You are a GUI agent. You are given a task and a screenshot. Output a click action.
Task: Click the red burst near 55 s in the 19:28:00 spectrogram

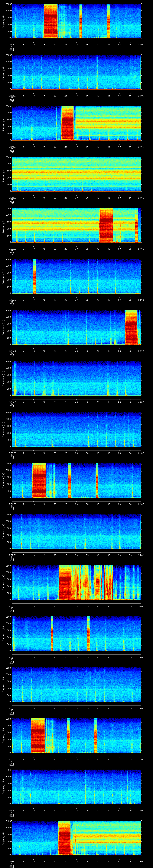131,327
